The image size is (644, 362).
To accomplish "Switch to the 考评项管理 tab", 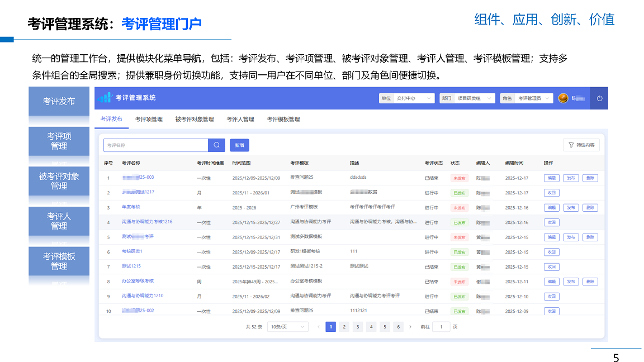I will [x=149, y=119].
